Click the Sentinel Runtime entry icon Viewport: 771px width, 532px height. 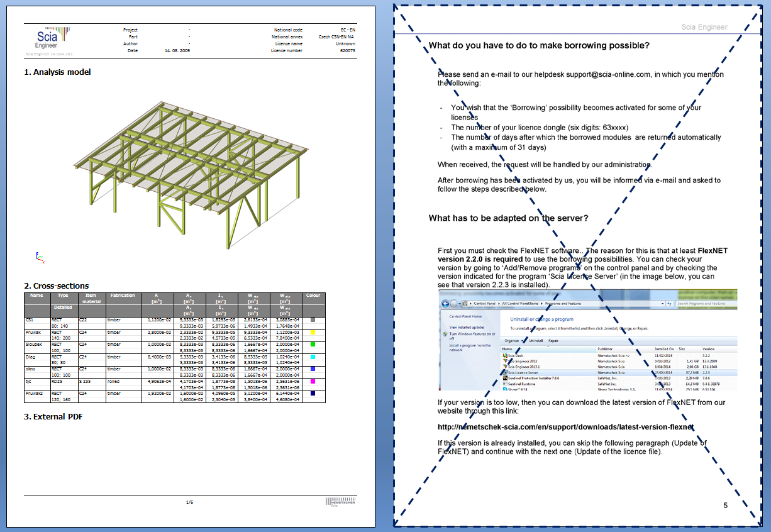[x=505, y=384]
